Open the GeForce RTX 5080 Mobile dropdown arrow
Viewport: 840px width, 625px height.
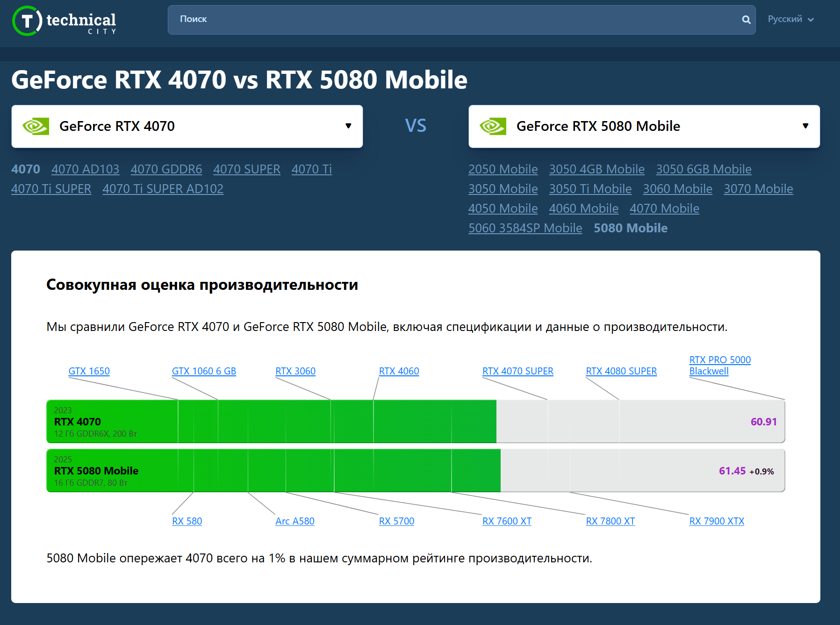[x=805, y=126]
